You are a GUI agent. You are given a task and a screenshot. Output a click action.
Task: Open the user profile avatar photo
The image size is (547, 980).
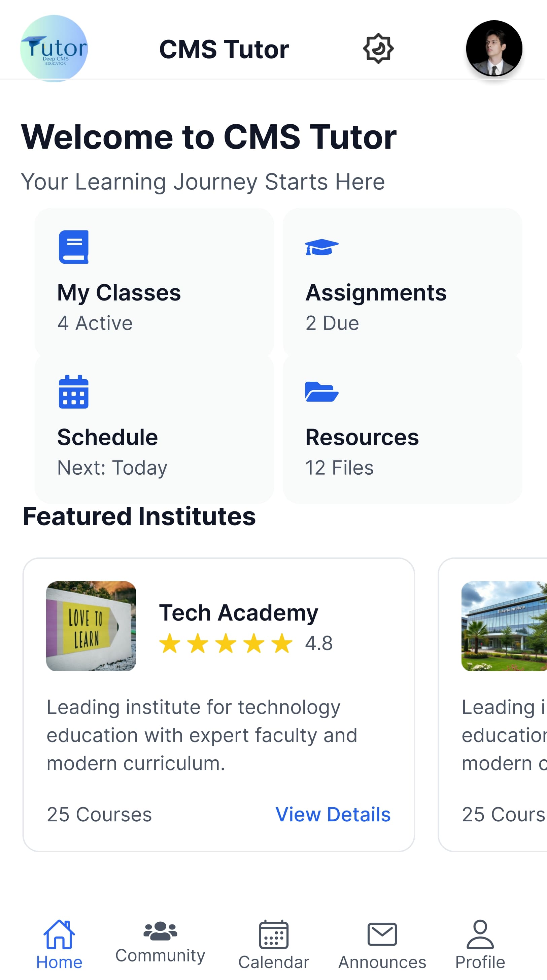[x=493, y=48]
